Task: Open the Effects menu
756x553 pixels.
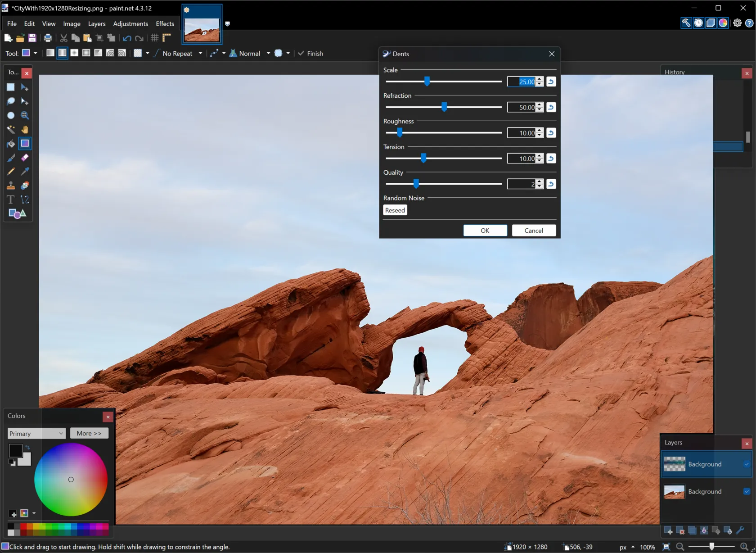Action: click(x=165, y=23)
